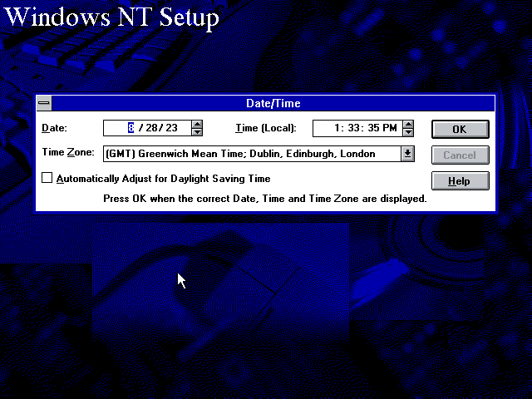Open Help for the Date/Time dialog
The image size is (532, 399).
tap(460, 181)
